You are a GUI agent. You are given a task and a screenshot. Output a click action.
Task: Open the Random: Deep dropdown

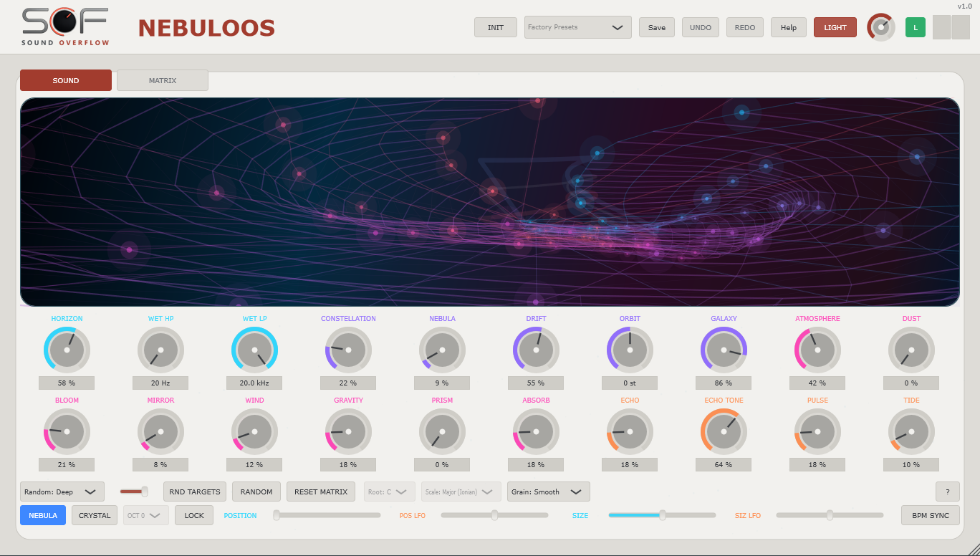(x=62, y=492)
